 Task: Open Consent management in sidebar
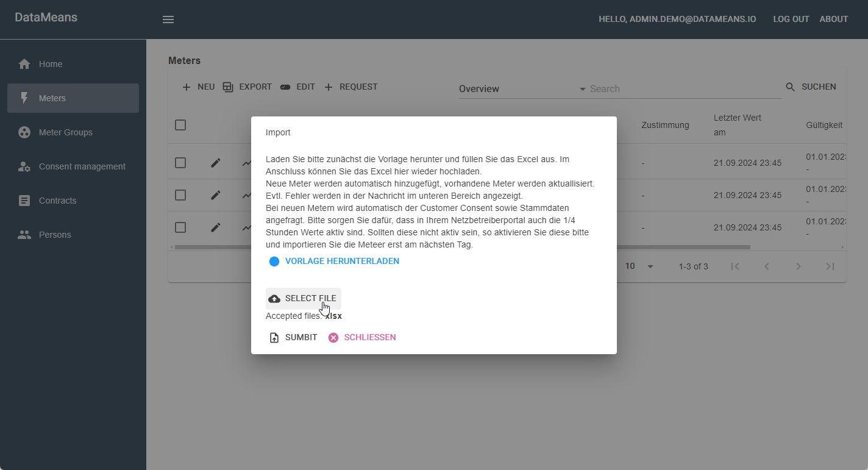point(82,166)
